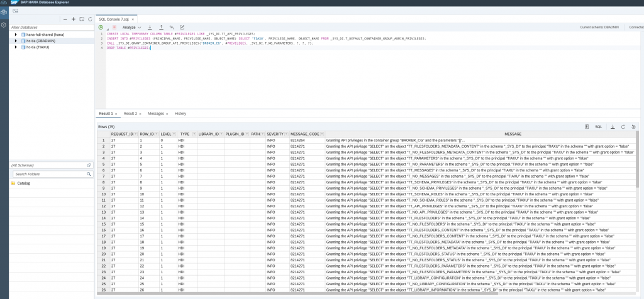Switch to the History tab
This screenshot has width=644, height=299.
coord(180,114)
